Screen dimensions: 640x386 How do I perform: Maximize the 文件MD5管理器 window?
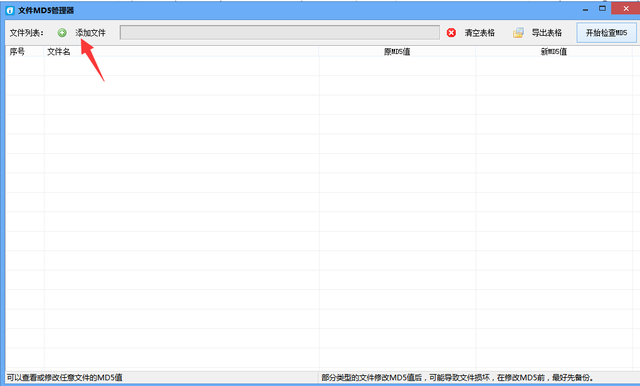click(602, 9)
